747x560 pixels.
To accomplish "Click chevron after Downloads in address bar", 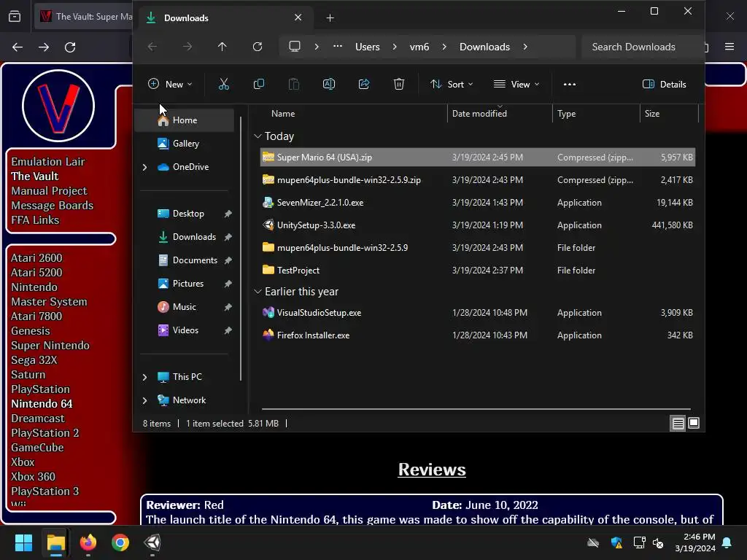I will pyautogui.click(x=525, y=47).
